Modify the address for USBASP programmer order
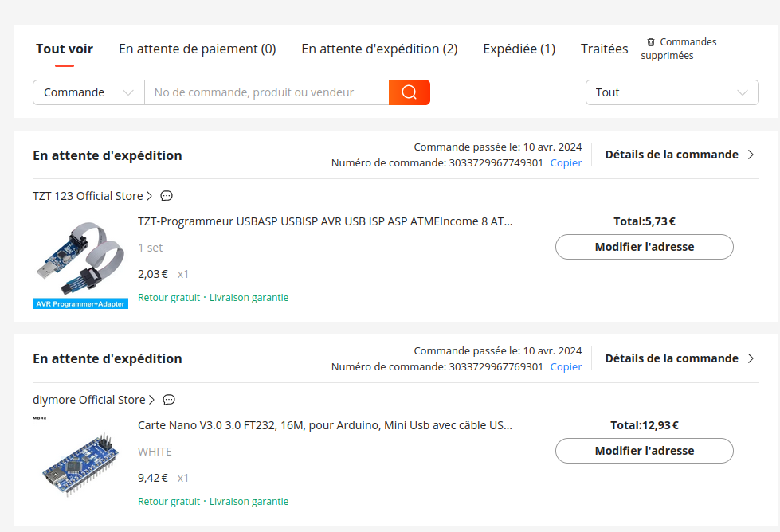The width and height of the screenshot is (780, 532). click(644, 247)
